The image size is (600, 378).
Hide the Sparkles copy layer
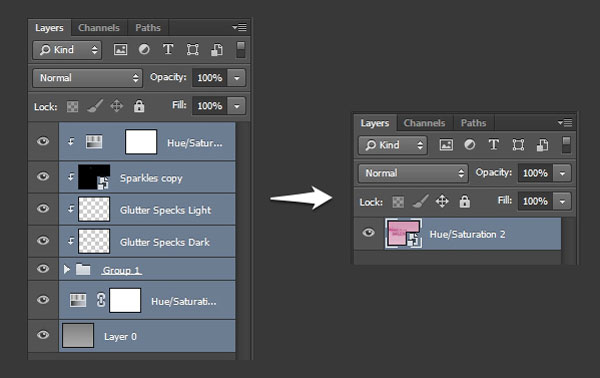click(43, 176)
